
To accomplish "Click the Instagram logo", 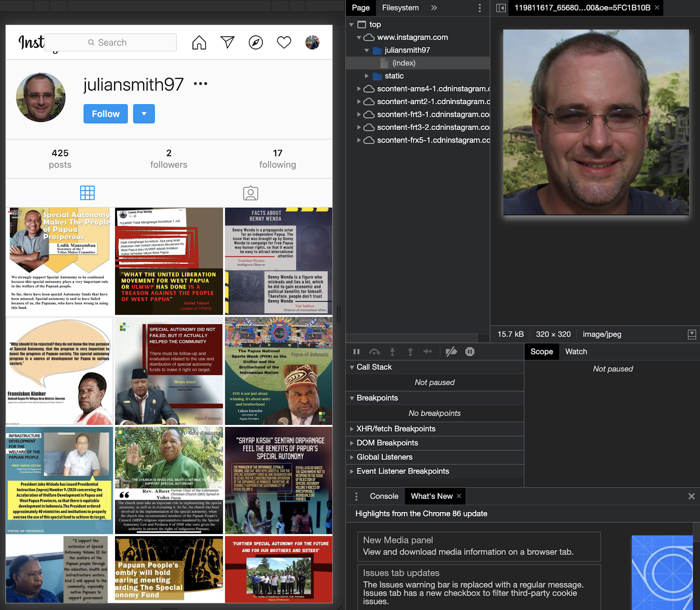I will (x=31, y=42).
